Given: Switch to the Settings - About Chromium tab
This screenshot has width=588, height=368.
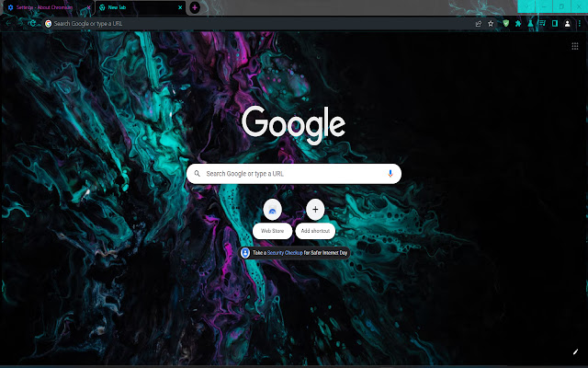Looking at the screenshot, I should 47,7.
